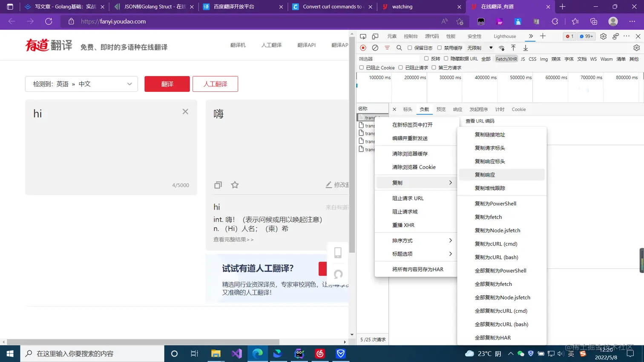Open the 翻译机 navigation link
The height and width of the screenshot is (362, 644).
238,45
